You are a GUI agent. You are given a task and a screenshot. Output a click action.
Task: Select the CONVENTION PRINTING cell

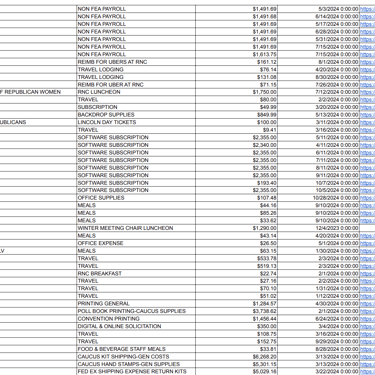[136, 319]
